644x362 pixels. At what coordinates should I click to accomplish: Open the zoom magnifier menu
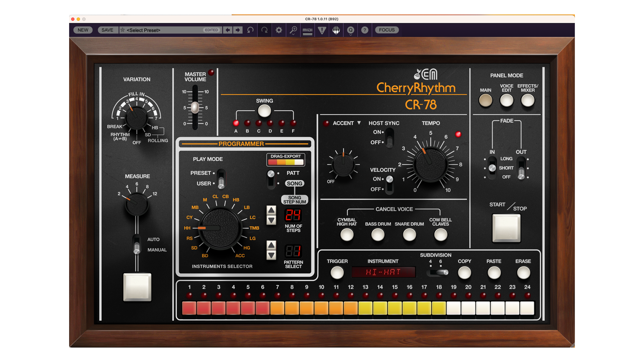pos(293,31)
